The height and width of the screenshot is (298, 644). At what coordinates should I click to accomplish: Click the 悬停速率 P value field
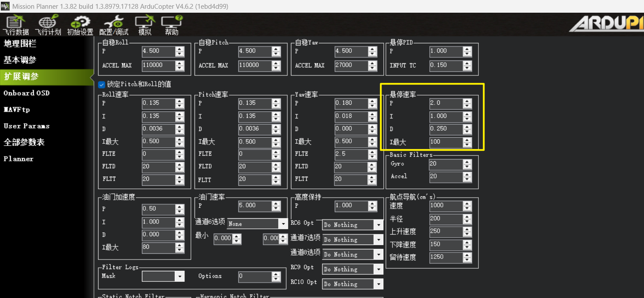(445, 103)
